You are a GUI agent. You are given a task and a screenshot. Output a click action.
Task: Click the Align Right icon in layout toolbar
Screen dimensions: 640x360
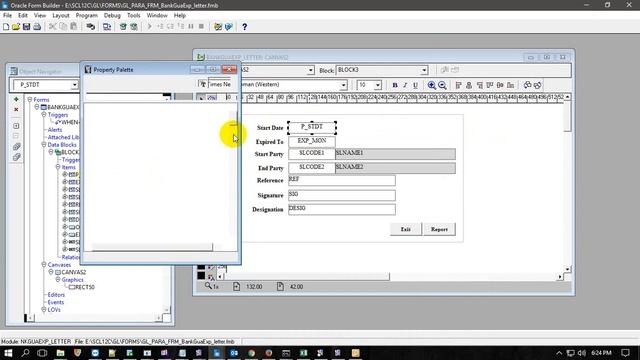tap(480, 85)
